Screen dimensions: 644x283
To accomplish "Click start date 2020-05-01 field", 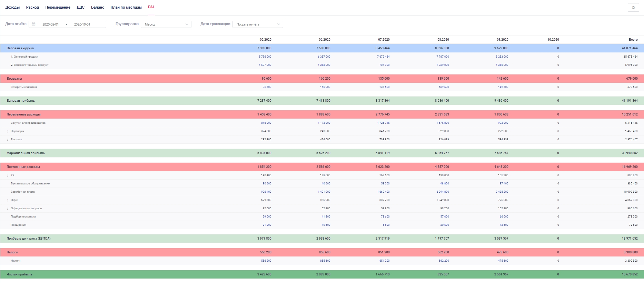I will [50, 24].
